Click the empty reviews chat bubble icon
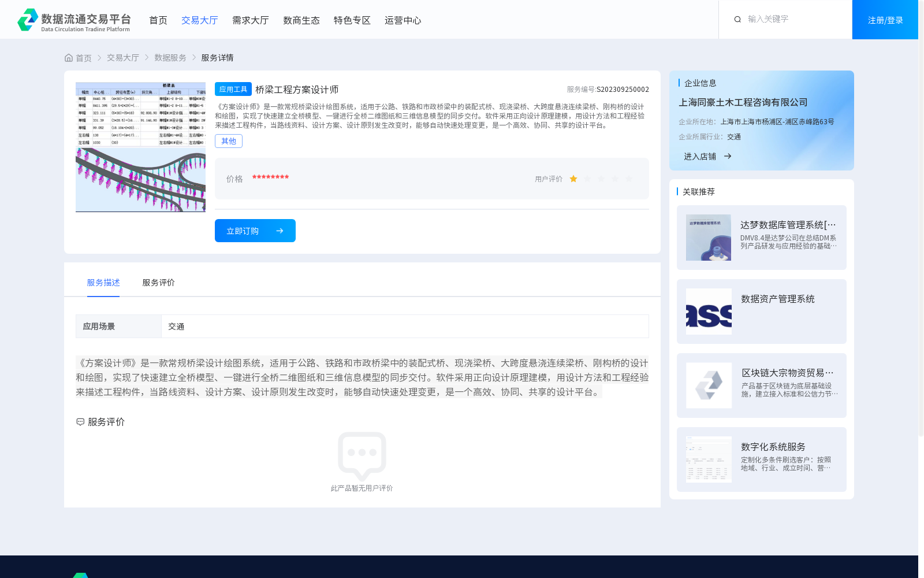 coord(362,456)
